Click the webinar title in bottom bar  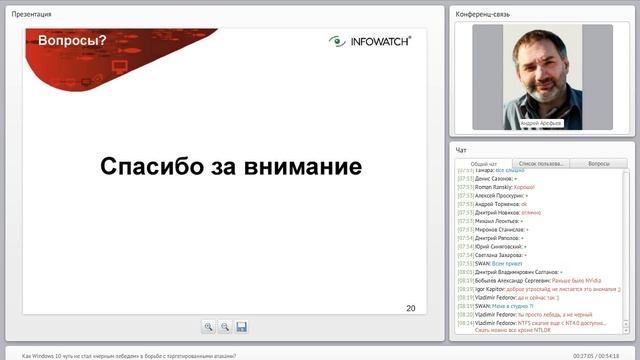click(129, 356)
